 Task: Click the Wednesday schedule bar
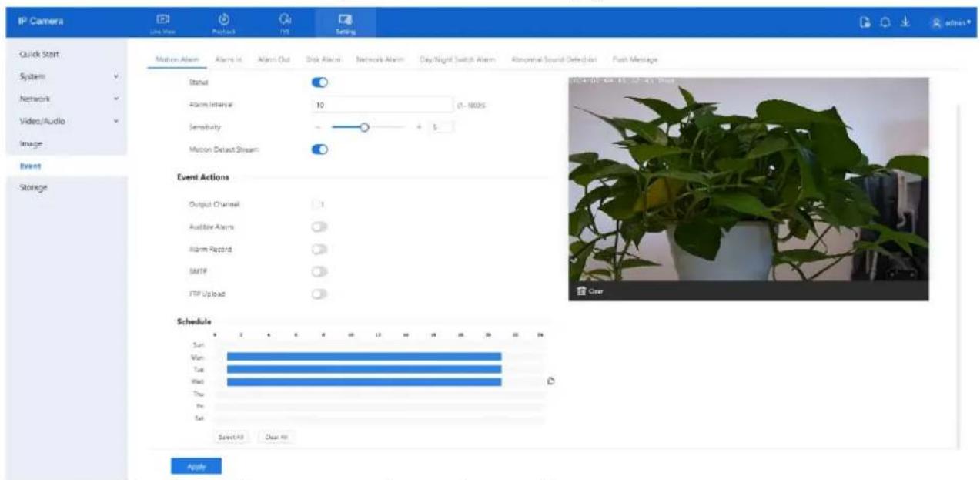(364, 381)
